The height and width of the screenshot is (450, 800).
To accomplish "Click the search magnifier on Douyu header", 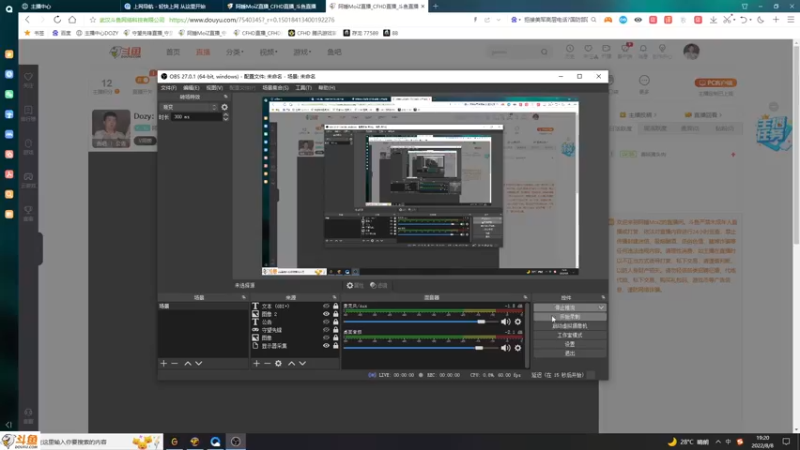I will click(544, 52).
